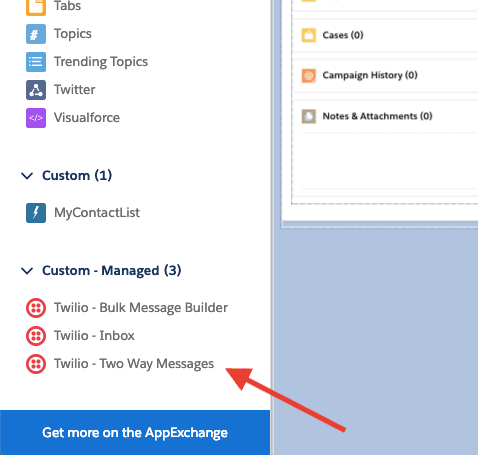
Task: Click the Notes & Attachments icon
Action: click(309, 116)
